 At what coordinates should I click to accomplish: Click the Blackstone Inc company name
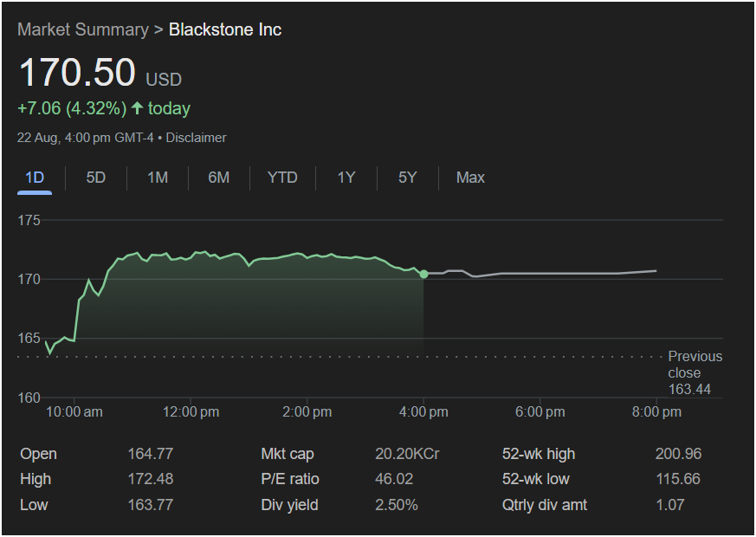(x=225, y=29)
